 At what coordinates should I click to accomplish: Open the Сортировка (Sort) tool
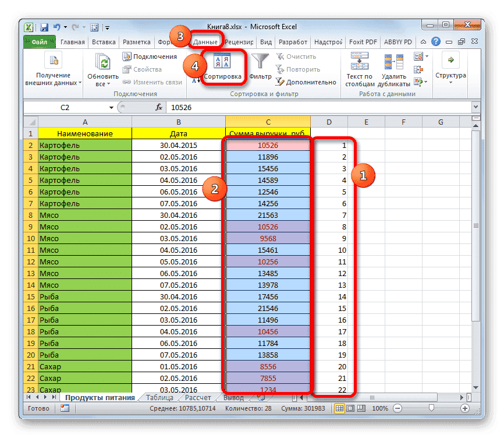(x=223, y=66)
